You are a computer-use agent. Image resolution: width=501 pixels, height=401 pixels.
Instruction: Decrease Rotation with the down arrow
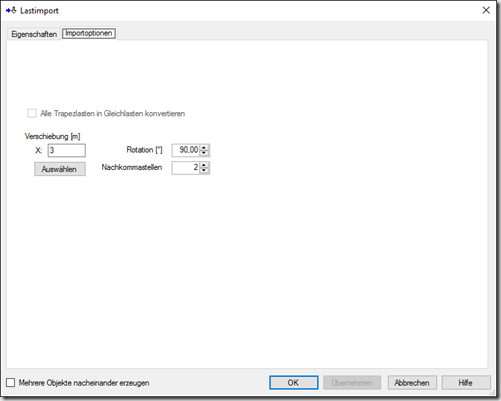(x=204, y=153)
